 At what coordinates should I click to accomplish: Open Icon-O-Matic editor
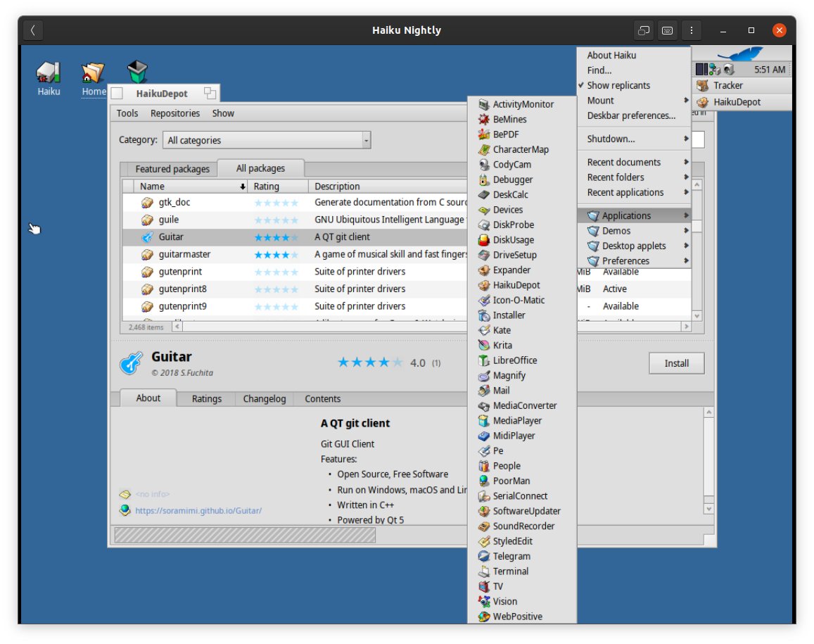coord(522,300)
